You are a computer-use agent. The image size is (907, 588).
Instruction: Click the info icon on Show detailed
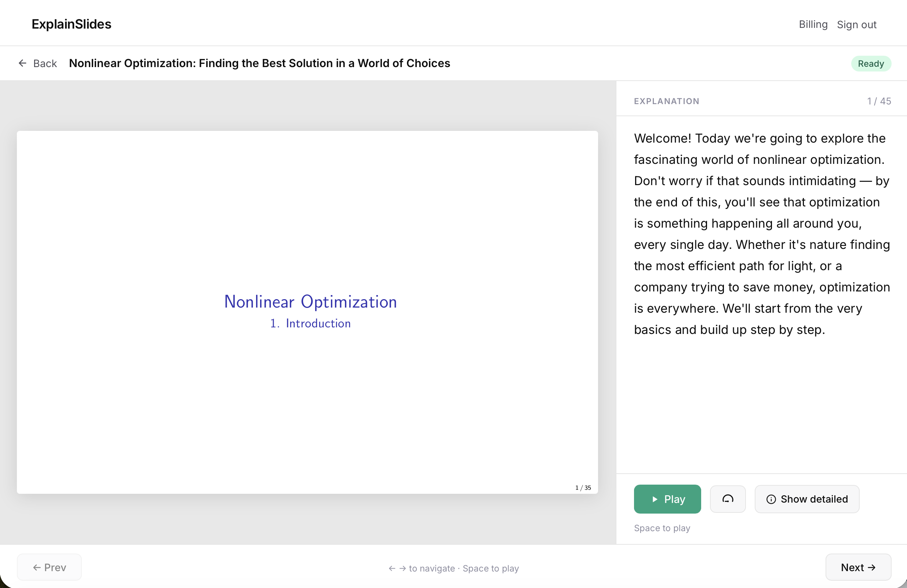772,499
